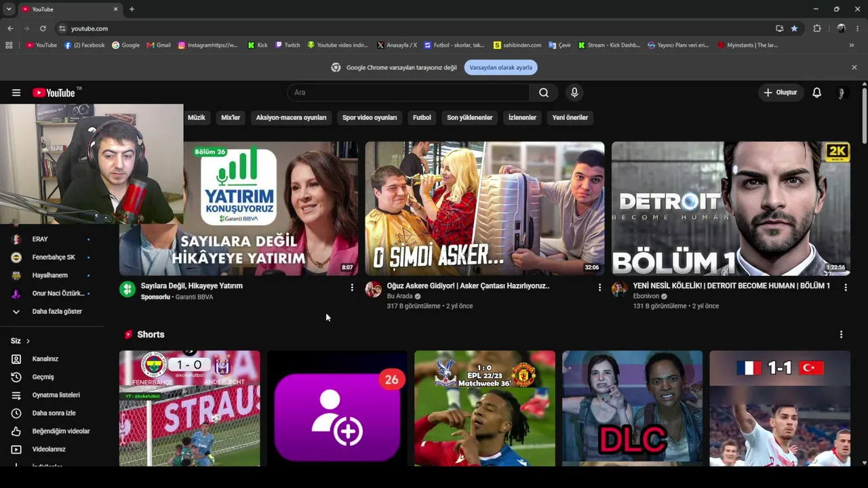The image size is (868, 488).
Task: Open the YouTube guide hamburger menu
Action: pos(16,93)
